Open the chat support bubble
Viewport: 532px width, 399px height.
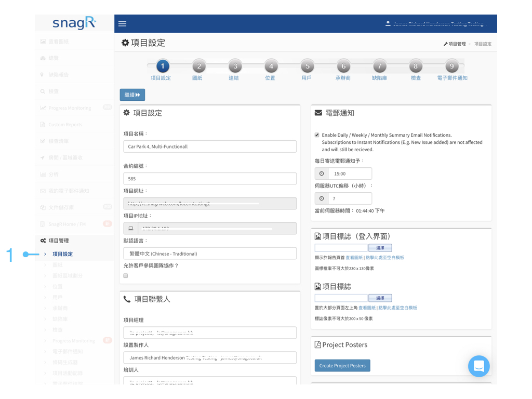click(x=478, y=366)
